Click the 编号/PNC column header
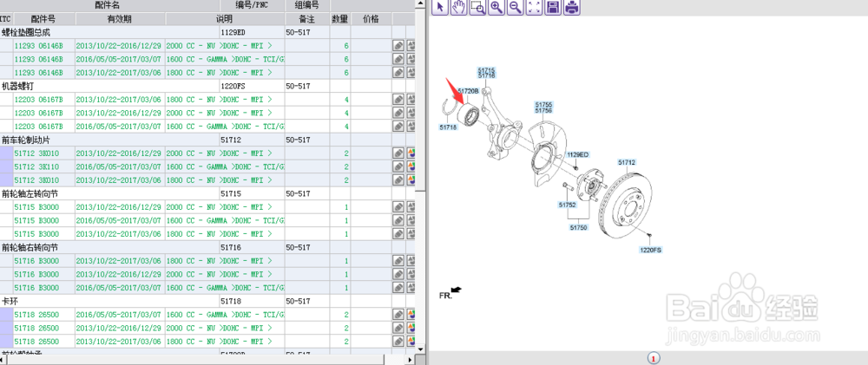Image resolution: width=868 pixels, height=365 pixels. (253, 6)
